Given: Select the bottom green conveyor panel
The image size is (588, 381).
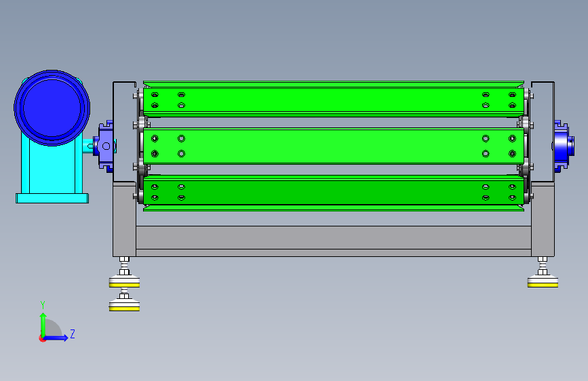Looking at the screenshot, I should point(334,193).
